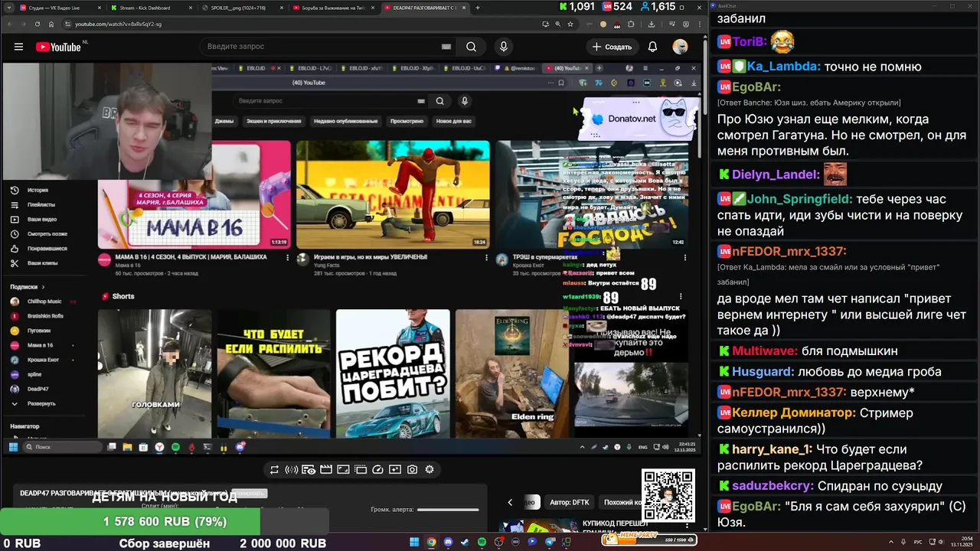980x551 pixels.
Task: Select the DEADP47 РАЗГОВАРИВАЕТ tab
Action: click(x=425, y=8)
